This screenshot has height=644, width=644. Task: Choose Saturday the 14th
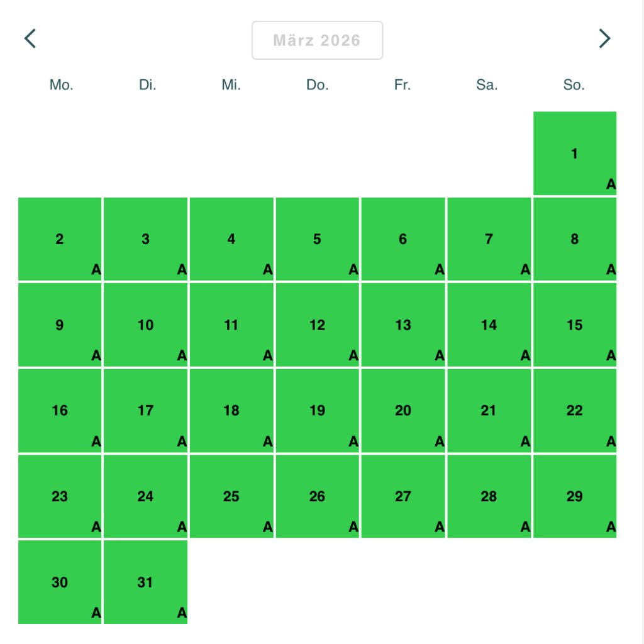[489, 325]
